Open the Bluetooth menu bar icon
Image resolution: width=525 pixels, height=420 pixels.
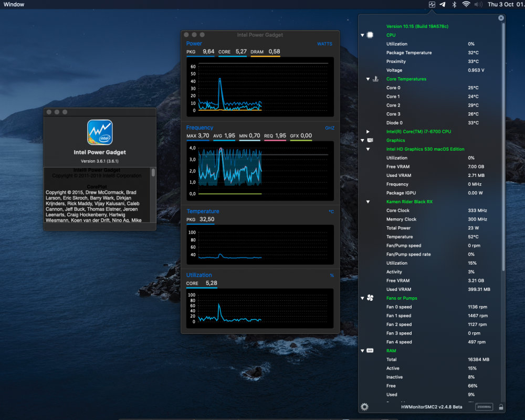(454, 4)
